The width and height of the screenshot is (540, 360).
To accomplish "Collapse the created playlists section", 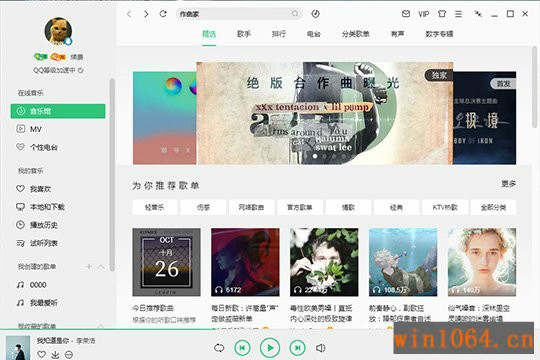I will pos(101,267).
